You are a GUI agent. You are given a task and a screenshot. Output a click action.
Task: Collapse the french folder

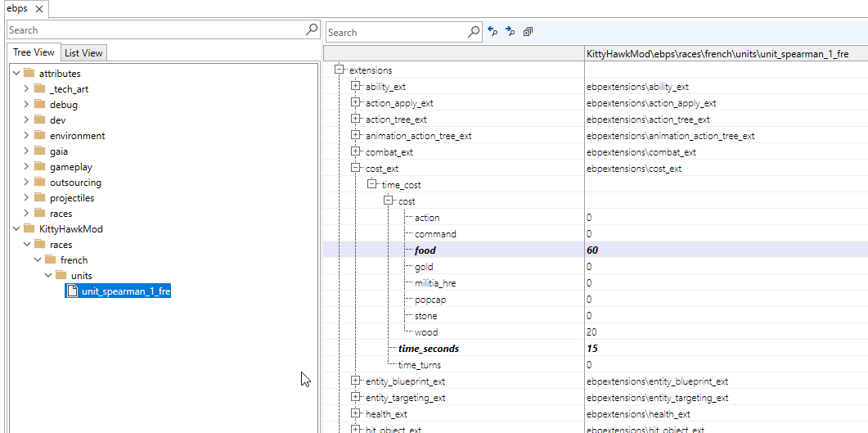point(37,259)
